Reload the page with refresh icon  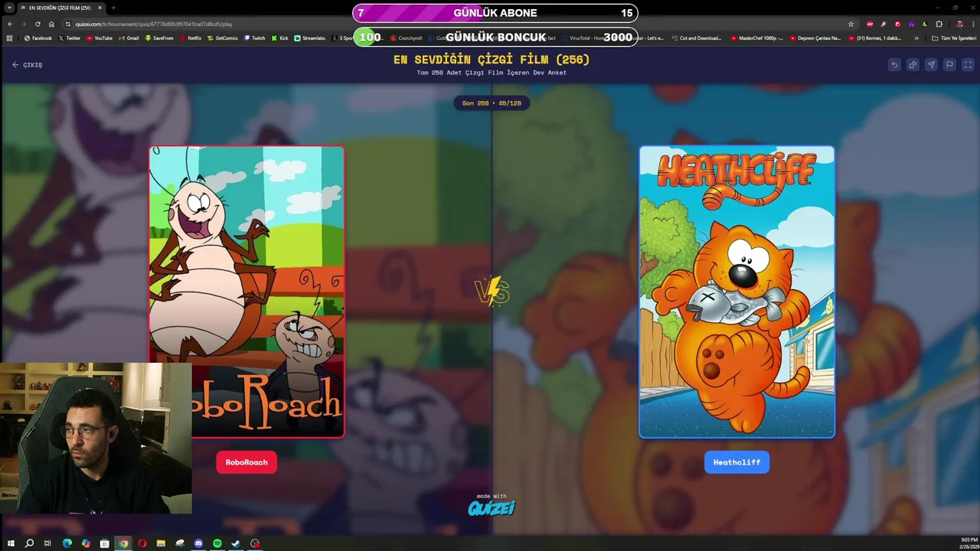38,24
